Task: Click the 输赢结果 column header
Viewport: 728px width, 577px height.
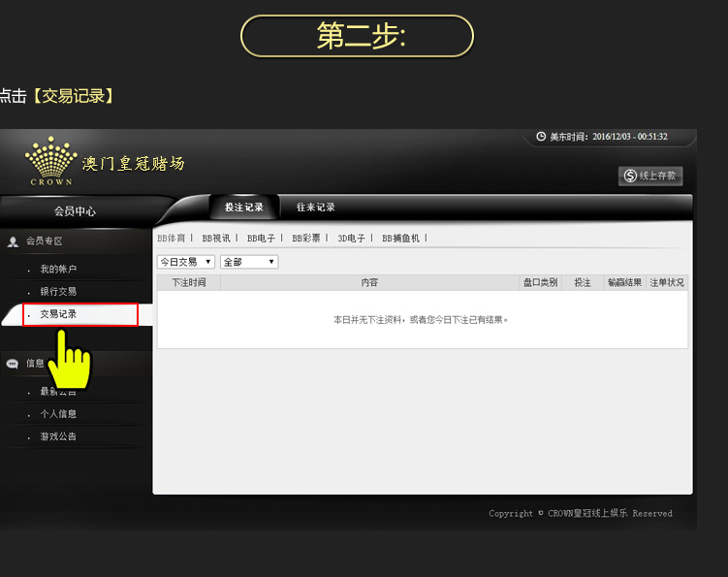Action: click(x=624, y=282)
